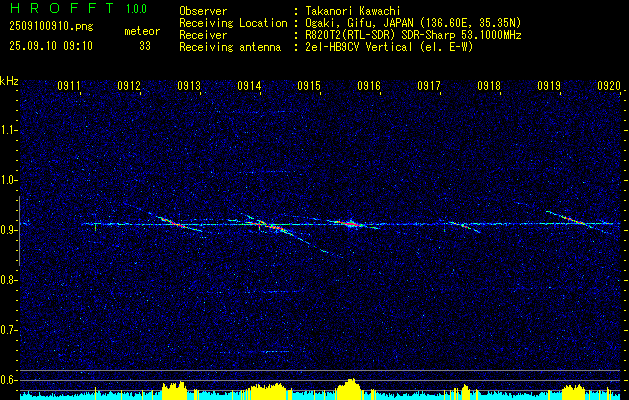Screen dimensions: 629x400
Task: Click the meteor label
Action: (x=142, y=31)
